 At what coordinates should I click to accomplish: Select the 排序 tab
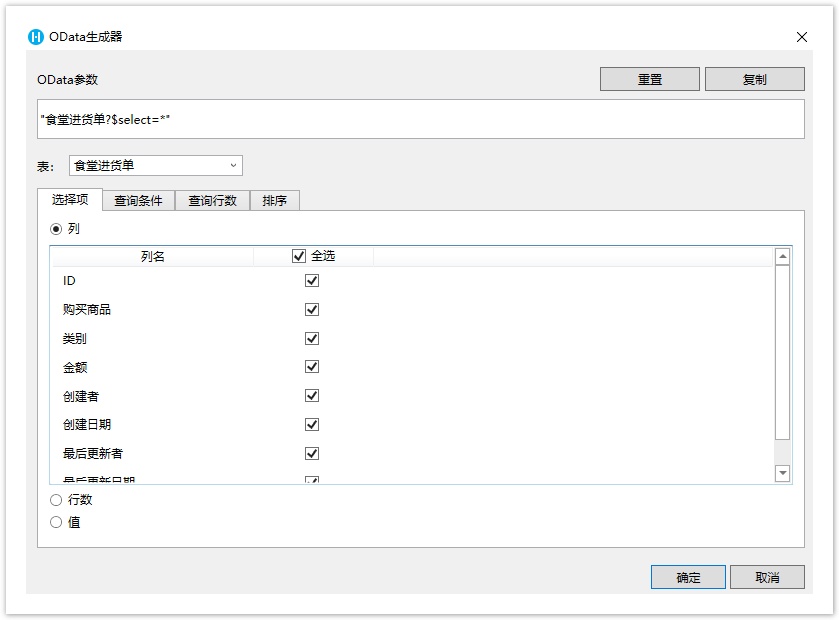coord(274,200)
